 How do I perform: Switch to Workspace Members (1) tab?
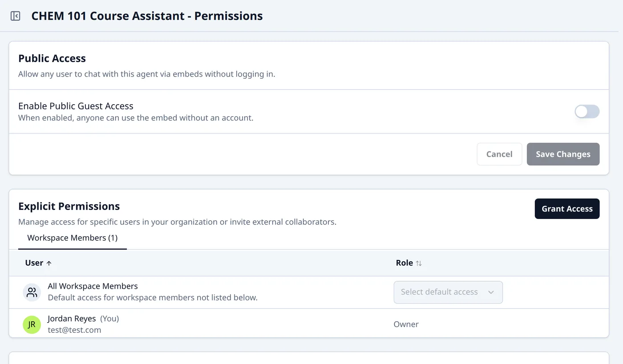tap(73, 238)
